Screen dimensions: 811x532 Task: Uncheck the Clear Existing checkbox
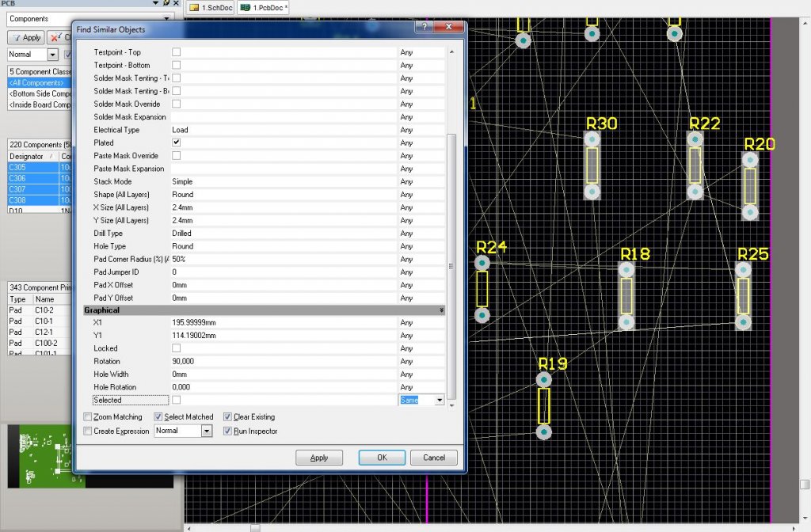click(227, 416)
